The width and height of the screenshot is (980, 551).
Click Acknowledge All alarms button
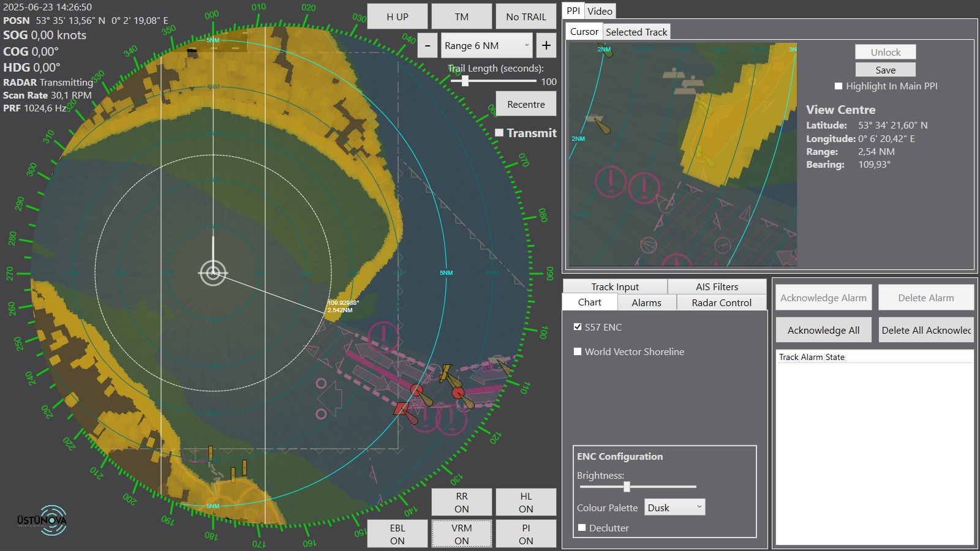pyautogui.click(x=823, y=330)
